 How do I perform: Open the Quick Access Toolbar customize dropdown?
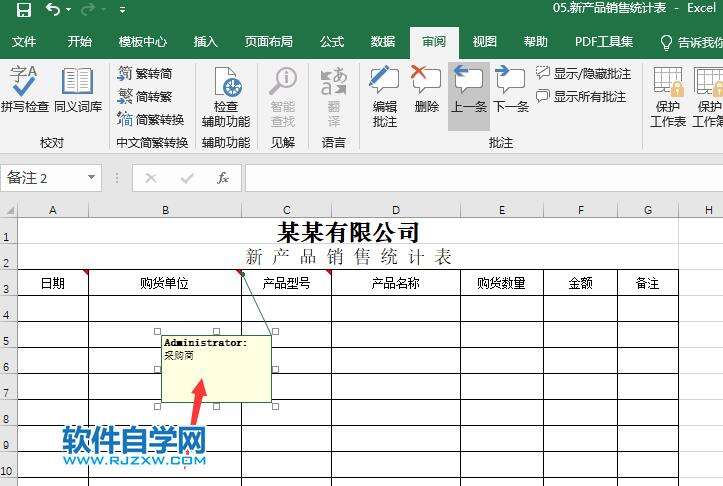pos(122,10)
